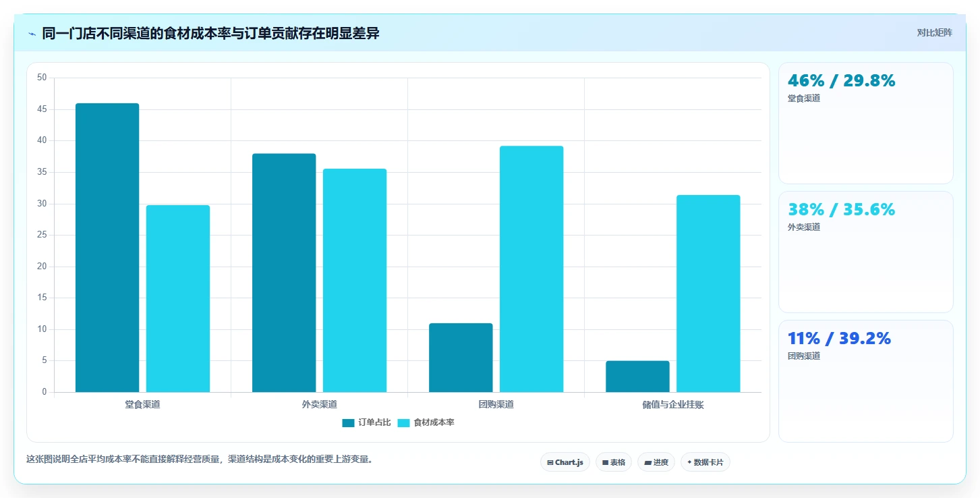Click the y-axis value 45
Screen dimensions: 980x498
click(x=42, y=109)
